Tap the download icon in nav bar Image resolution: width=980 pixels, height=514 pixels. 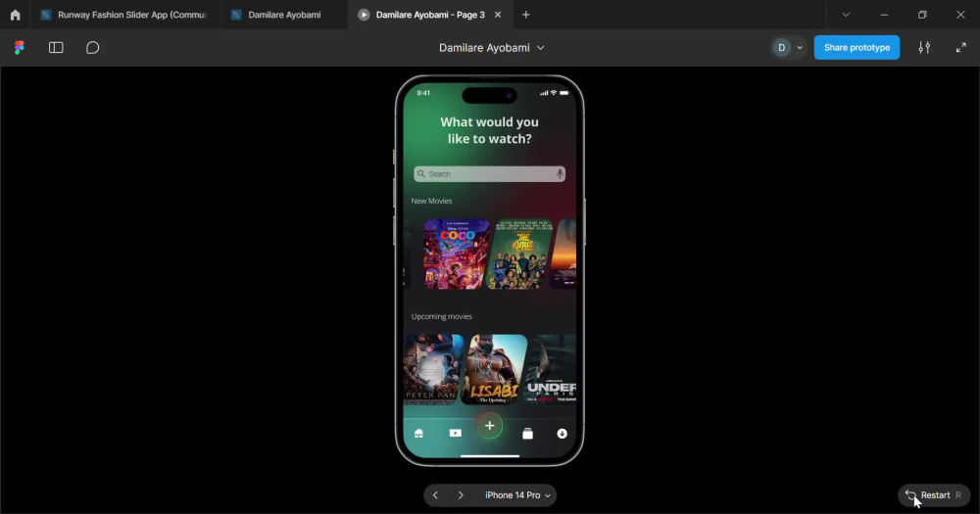[x=562, y=434]
